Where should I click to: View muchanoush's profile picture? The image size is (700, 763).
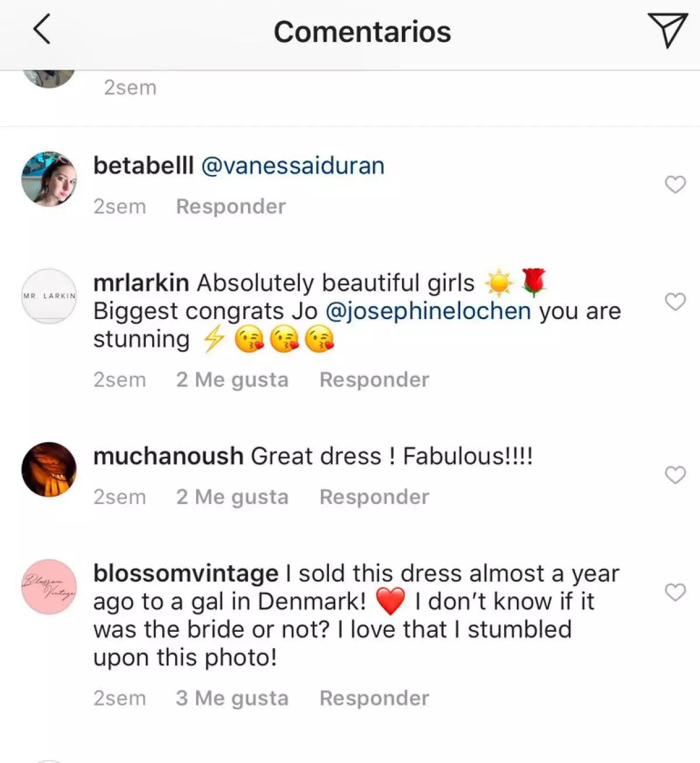coord(49,470)
